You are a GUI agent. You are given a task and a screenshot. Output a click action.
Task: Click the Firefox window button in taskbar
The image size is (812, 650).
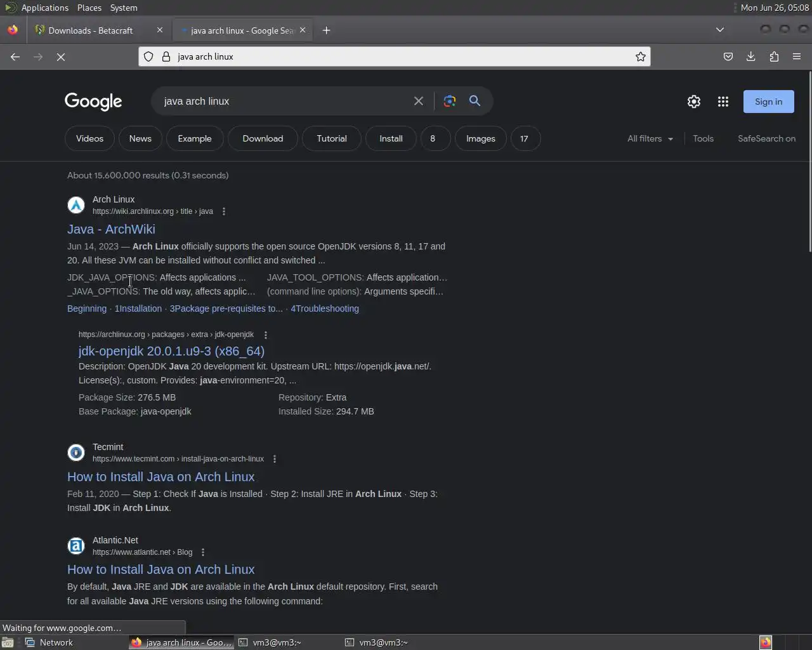pyautogui.click(x=182, y=642)
